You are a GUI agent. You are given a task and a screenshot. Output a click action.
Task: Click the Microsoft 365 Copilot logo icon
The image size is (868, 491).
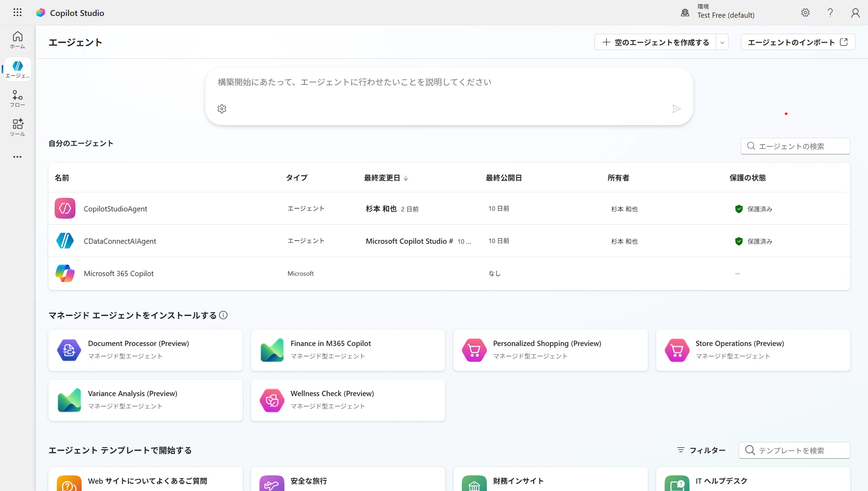(65, 273)
